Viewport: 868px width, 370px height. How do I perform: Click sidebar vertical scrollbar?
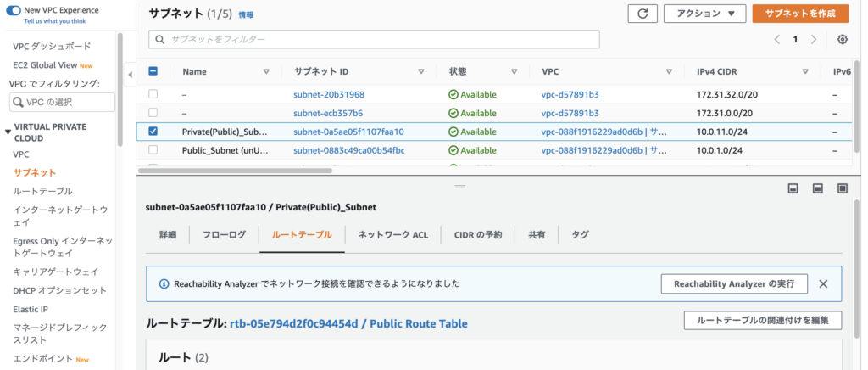pos(120,88)
